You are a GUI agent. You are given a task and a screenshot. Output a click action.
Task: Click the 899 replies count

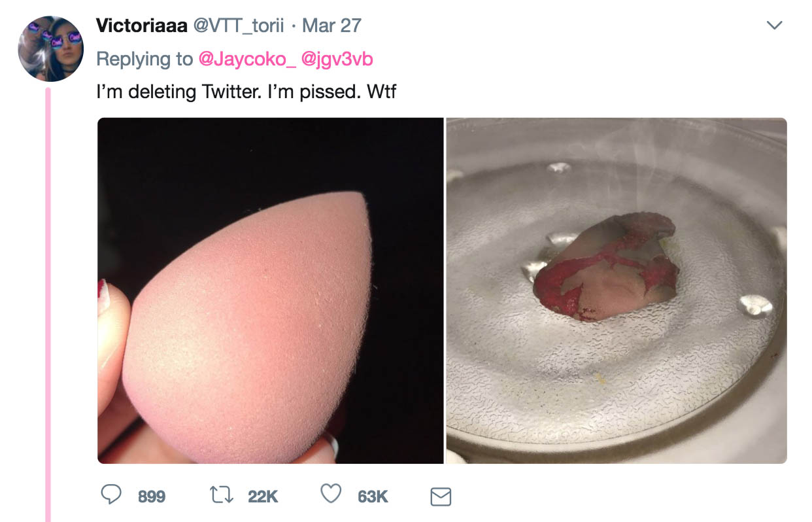tap(152, 496)
